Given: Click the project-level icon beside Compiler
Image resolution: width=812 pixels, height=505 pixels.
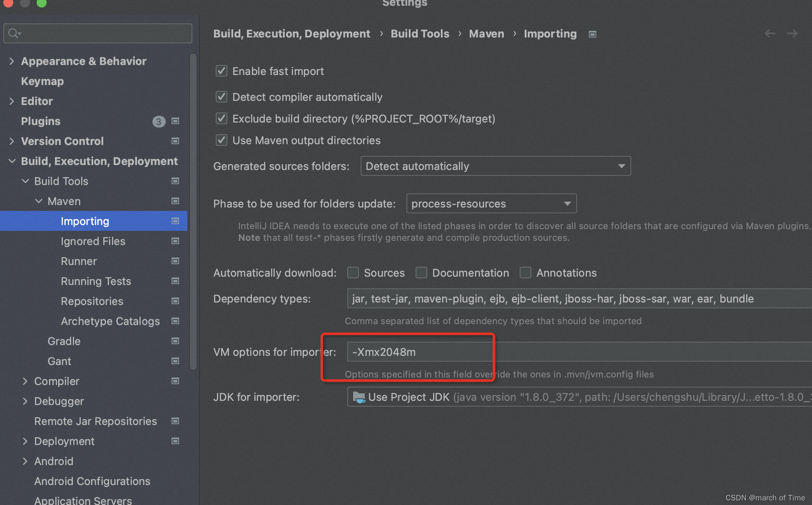Looking at the screenshot, I should pyautogui.click(x=175, y=381).
